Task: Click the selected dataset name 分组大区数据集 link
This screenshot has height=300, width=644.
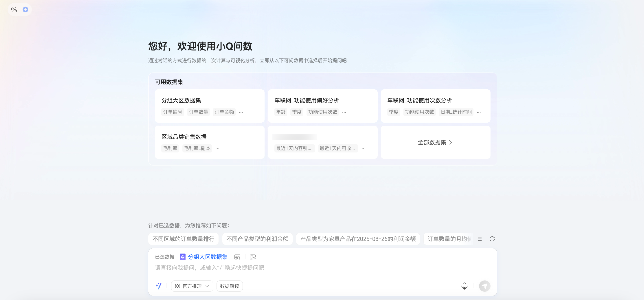Action: 208,257
